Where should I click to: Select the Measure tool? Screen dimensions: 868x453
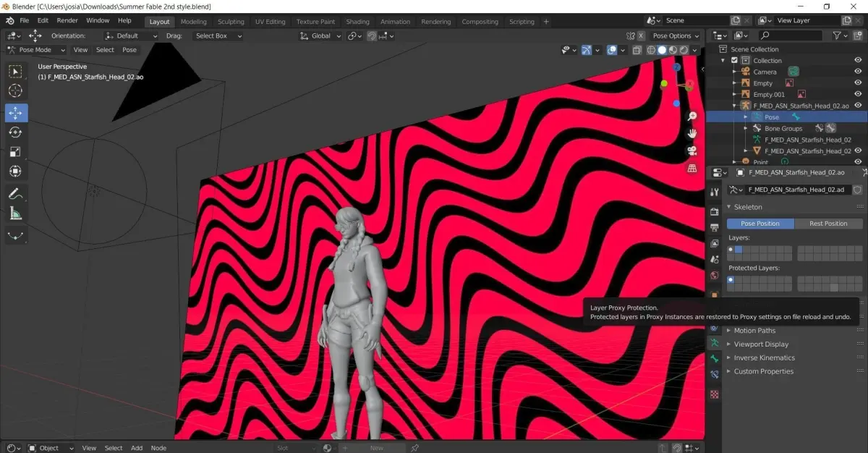click(16, 213)
